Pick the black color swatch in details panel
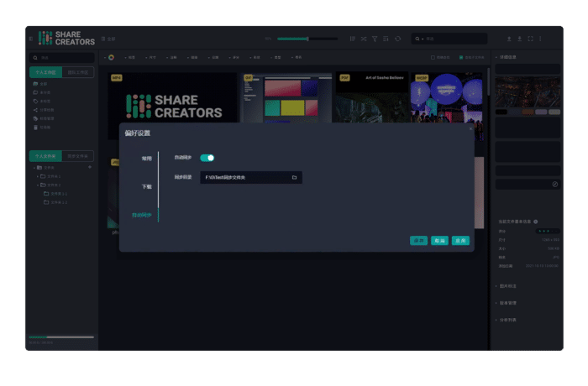The height and width of the screenshot is (386, 588). click(501, 112)
